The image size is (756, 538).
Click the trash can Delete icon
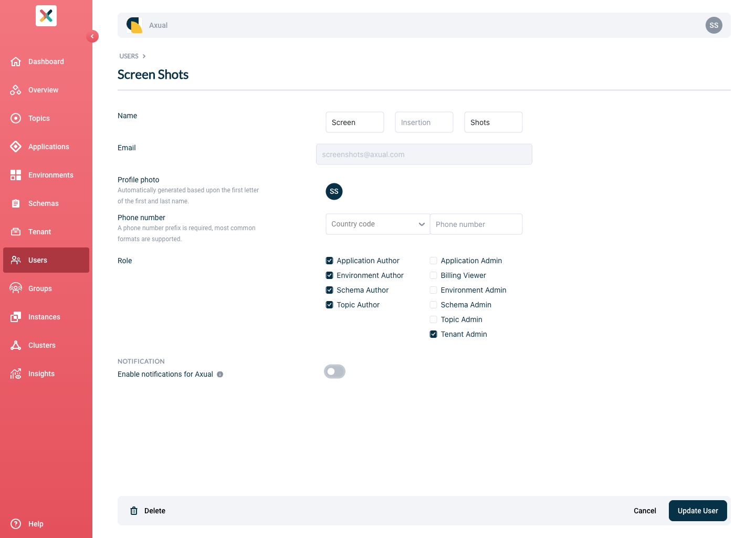point(134,511)
